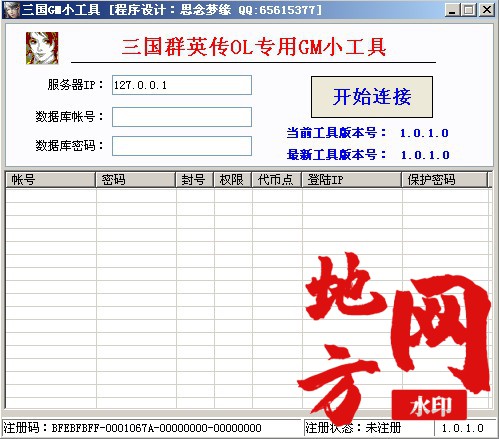This screenshot has width=499, height=439.
Task: Click the 三国群英传OL专用GM小工具 heading
Action: [254, 47]
